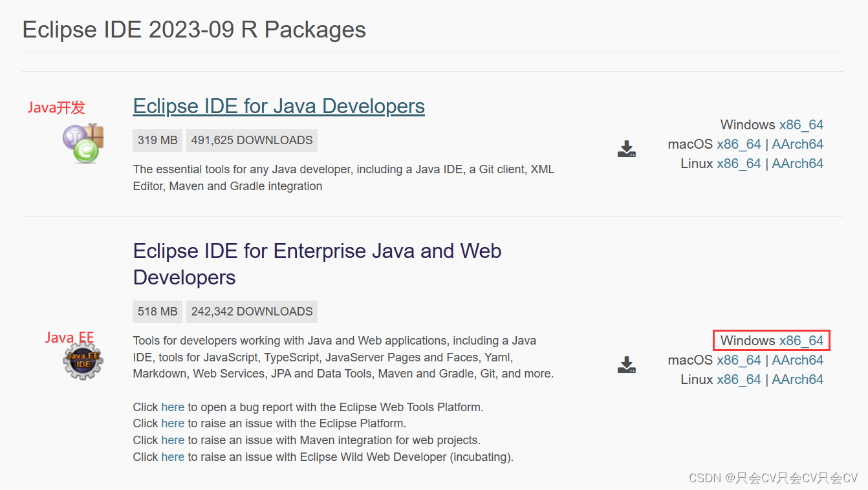Click the Java Developers package icon
868x490 pixels.
coord(83,144)
